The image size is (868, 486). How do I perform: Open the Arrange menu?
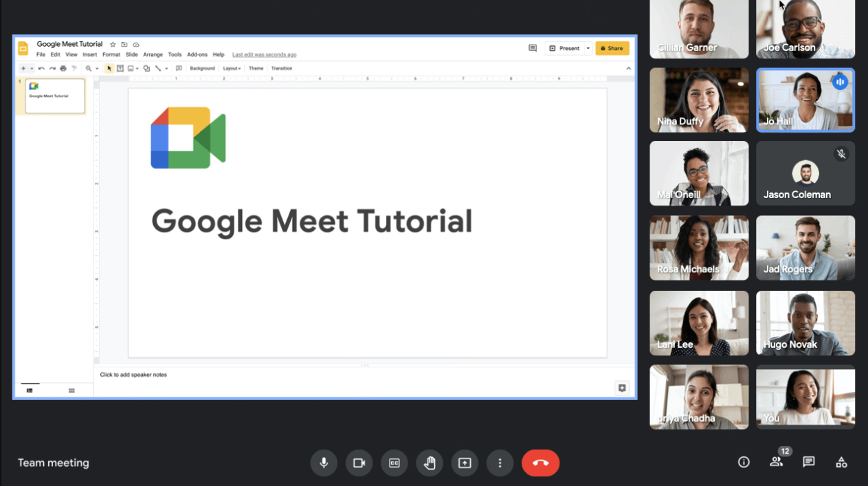[x=153, y=55]
